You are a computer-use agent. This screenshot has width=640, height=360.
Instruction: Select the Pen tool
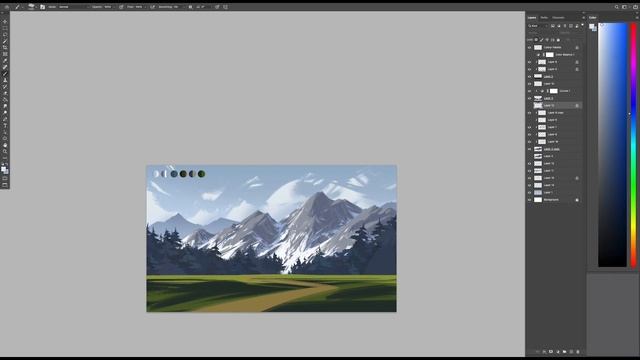tap(5, 119)
